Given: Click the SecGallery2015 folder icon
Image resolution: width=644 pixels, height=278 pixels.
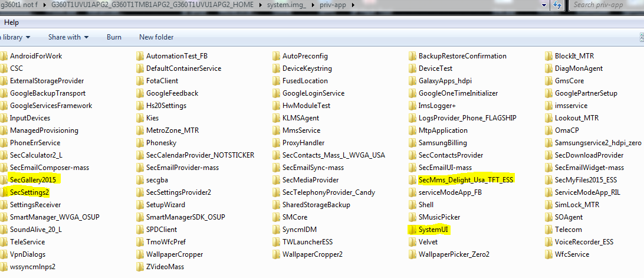Looking at the screenshot, I should pyautogui.click(x=4, y=179).
